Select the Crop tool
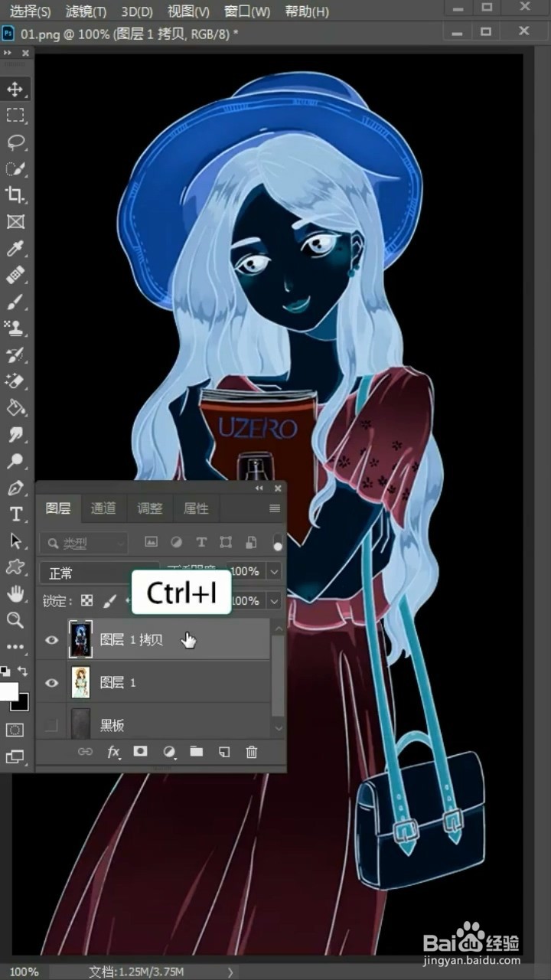Image resolution: width=551 pixels, height=980 pixels. [x=15, y=195]
